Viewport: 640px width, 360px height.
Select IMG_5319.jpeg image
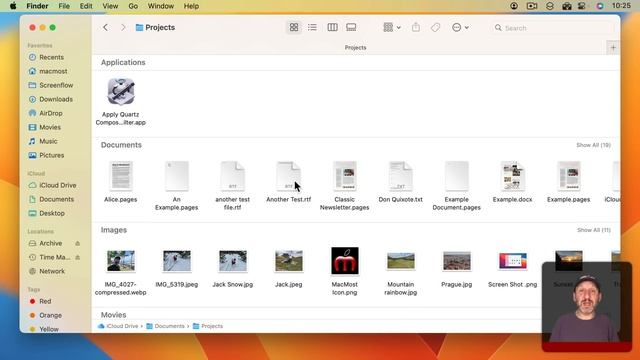coord(177,261)
